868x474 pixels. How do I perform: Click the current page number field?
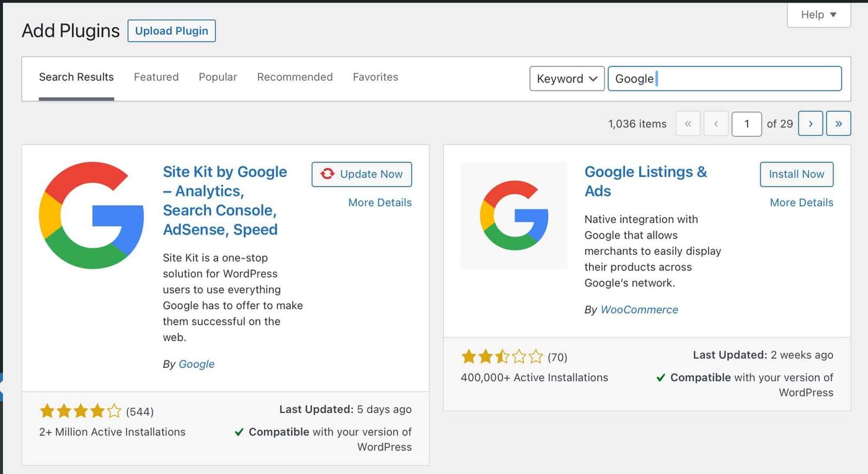[x=746, y=123]
